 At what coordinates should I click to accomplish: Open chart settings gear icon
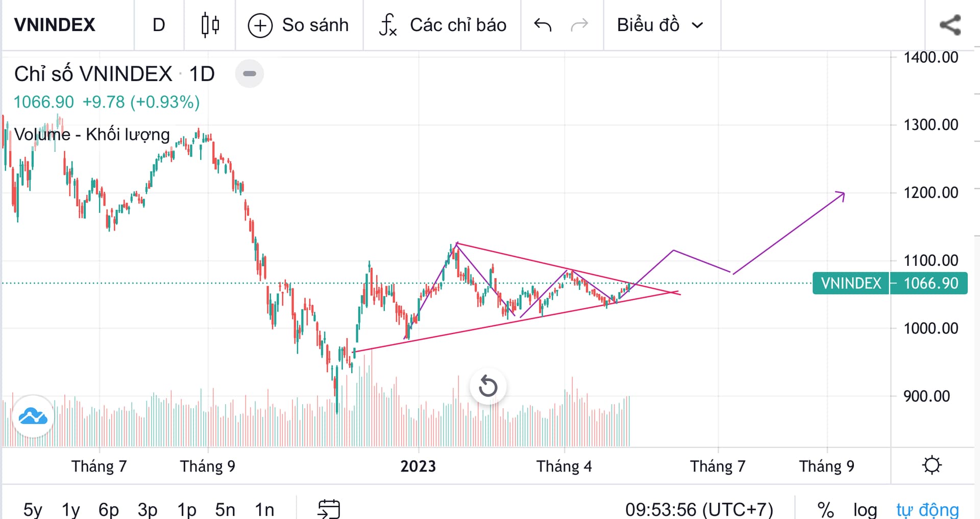[x=932, y=465]
